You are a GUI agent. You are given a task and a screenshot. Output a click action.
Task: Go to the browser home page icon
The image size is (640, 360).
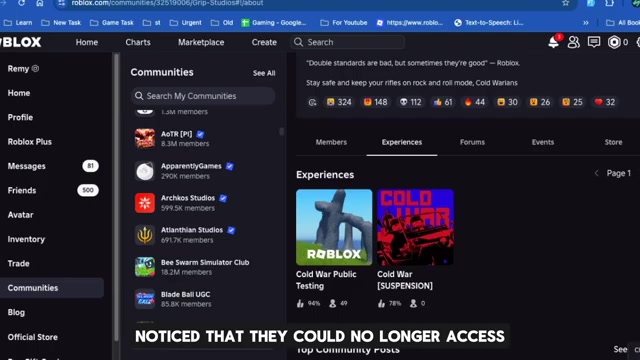coord(40,3)
